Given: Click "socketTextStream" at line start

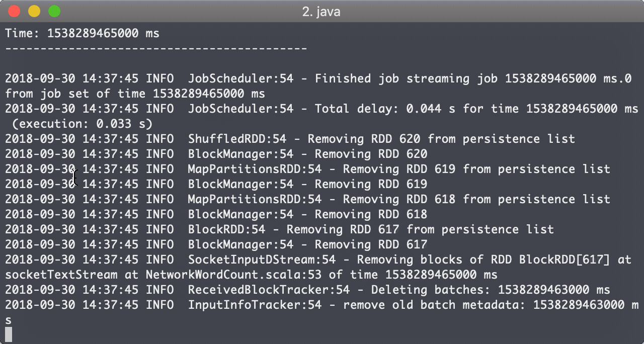Looking at the screenshot, I should click(x=61, y=275).
